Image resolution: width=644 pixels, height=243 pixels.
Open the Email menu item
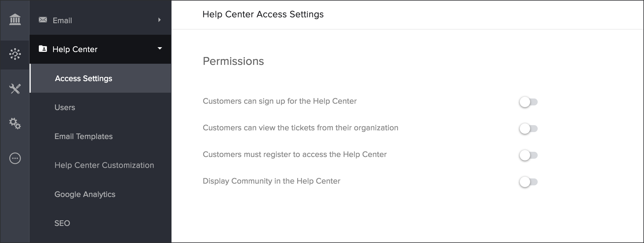(x=62, y=21)
